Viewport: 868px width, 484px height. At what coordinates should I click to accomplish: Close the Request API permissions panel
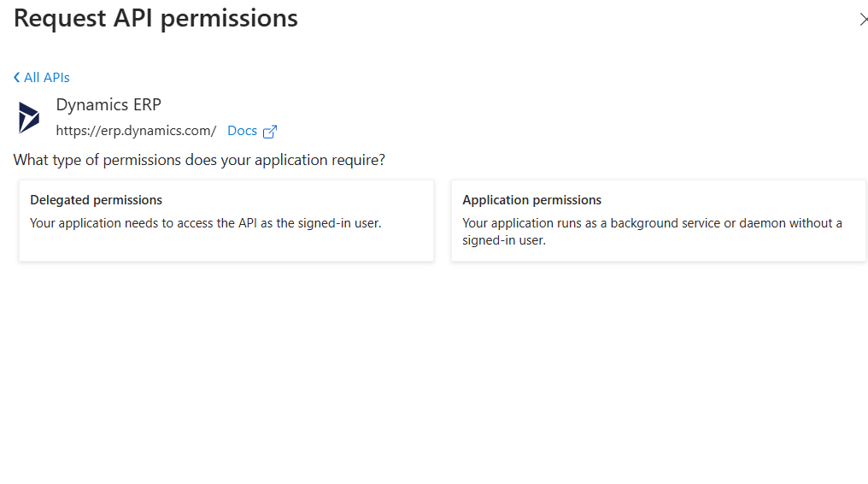pyautogui.click(x=864, y=20)
